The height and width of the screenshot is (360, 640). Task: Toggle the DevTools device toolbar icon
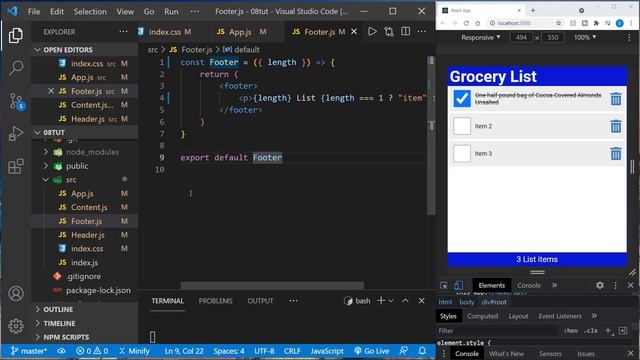458,286
